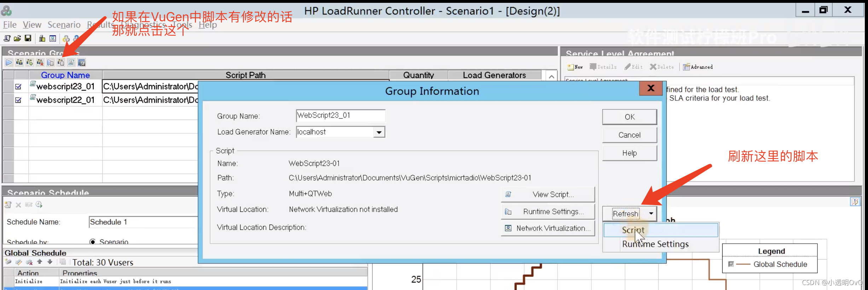Click the Script Path column header

coord(246,75)
